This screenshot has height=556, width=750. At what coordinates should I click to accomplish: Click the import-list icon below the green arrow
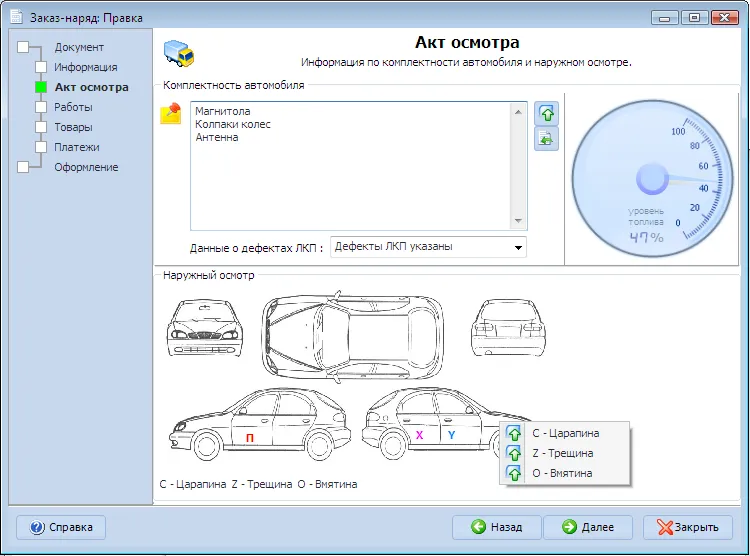pyautogui.click(x=547, y=139)
